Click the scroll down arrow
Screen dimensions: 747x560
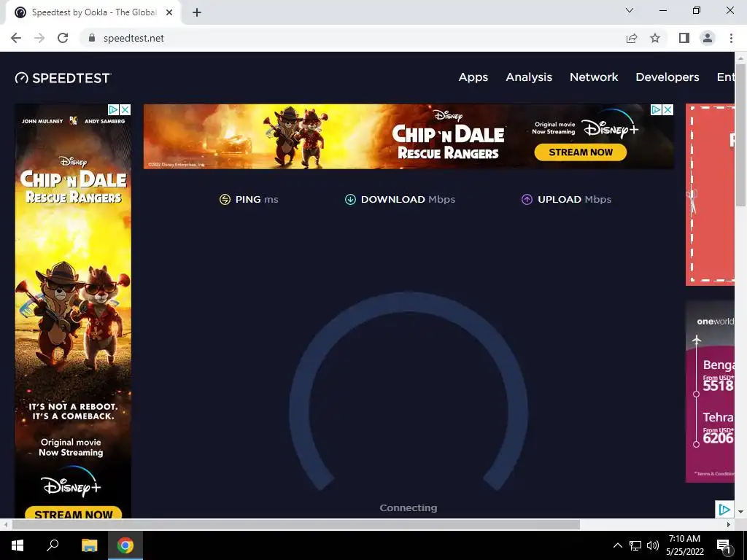point(741,512)
